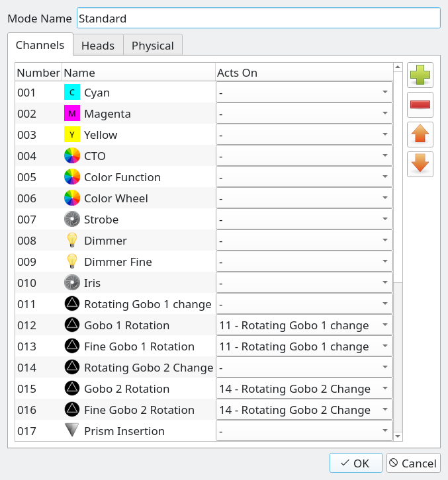This screenshot has height=480, width=448.
Task: Expand Acts On dropdown for Fine Gobo 2 Rotation
Action: pos(304,409)
